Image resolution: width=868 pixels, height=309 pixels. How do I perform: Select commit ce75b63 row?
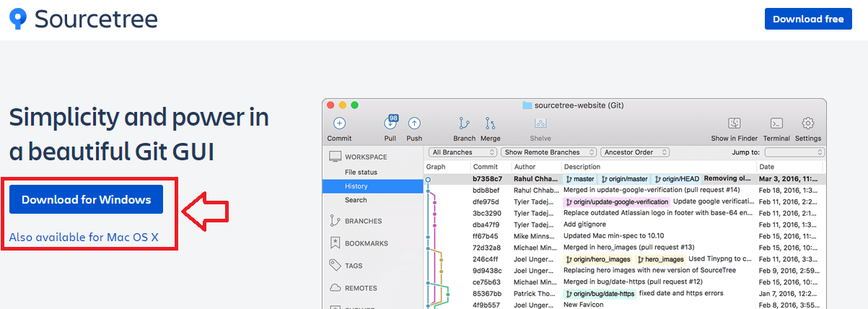625,282
